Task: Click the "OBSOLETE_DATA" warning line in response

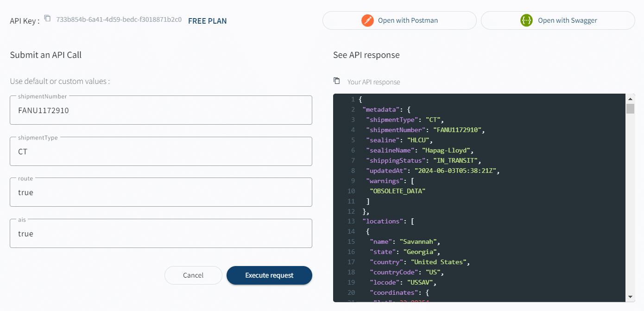Action: tap(397, 191)
